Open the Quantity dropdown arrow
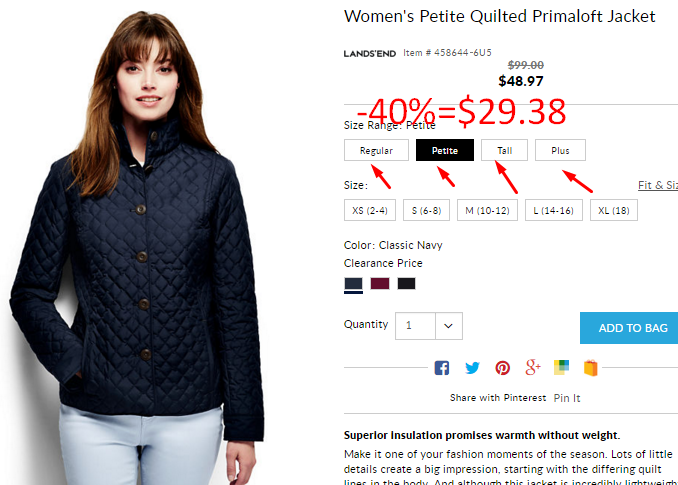This screenshot has height=485, width=678. click(x=449, y=326)
